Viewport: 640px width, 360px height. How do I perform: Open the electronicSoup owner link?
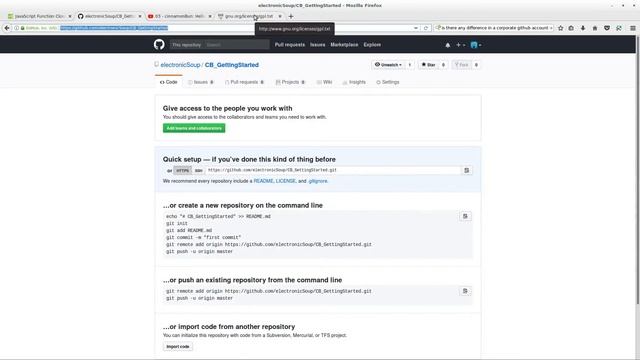coord(180,65)
